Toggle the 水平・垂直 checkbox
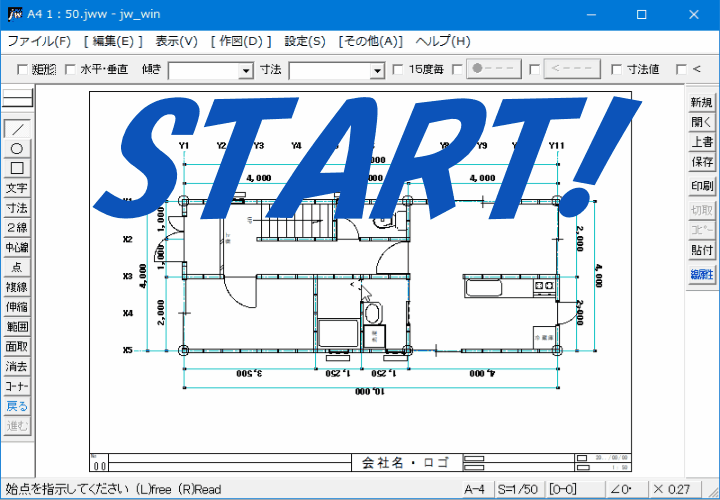This screenshot has width=720, height=500. [x=70, y=70]
